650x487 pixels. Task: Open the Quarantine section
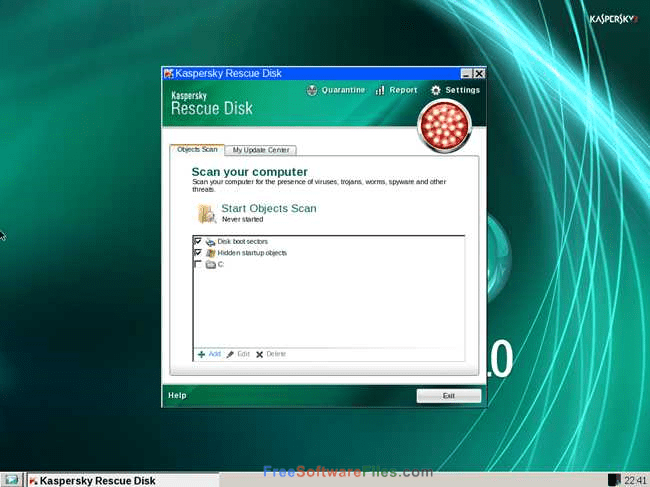pyautogui.click(x=336, y=90)
